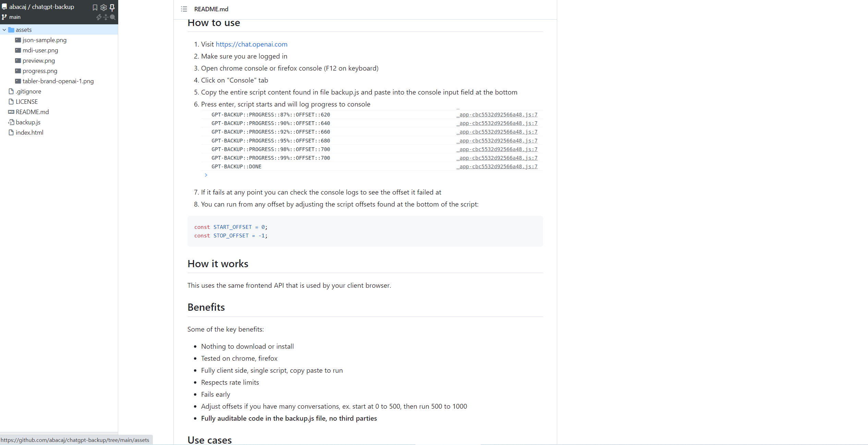Click the search magnifier icon in sidebar
Viewport: 868px width, 445px height.
tap(113, 17)
